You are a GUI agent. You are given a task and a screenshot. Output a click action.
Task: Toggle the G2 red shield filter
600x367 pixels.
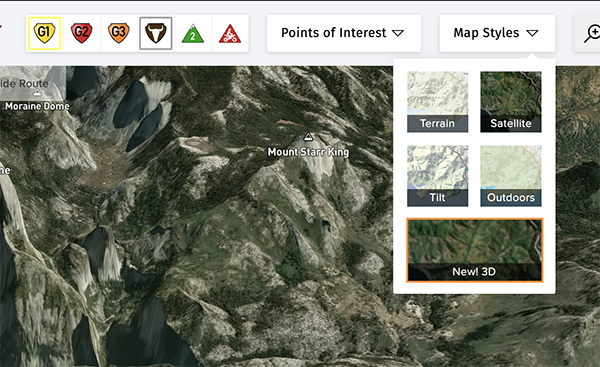click(82, 33)
